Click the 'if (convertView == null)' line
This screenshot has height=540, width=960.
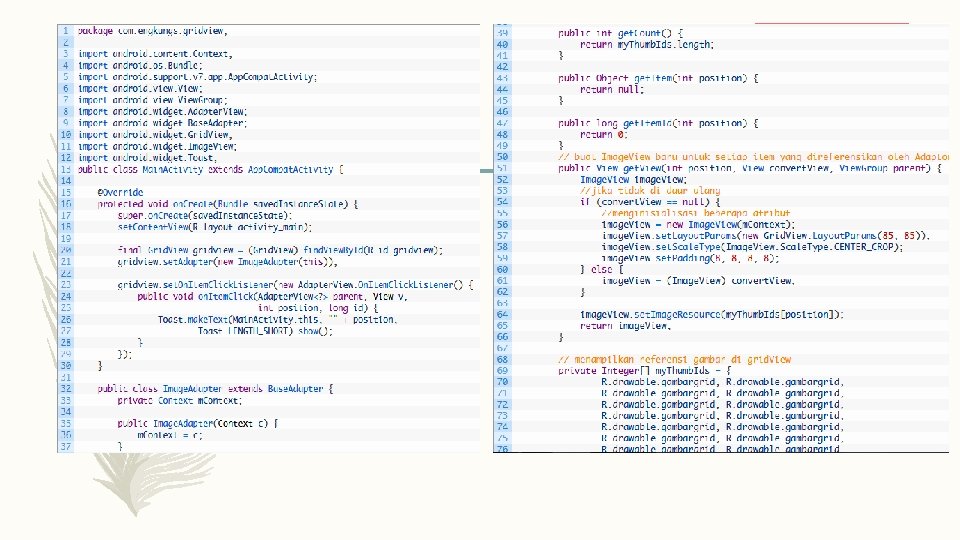tap(650, 202)
